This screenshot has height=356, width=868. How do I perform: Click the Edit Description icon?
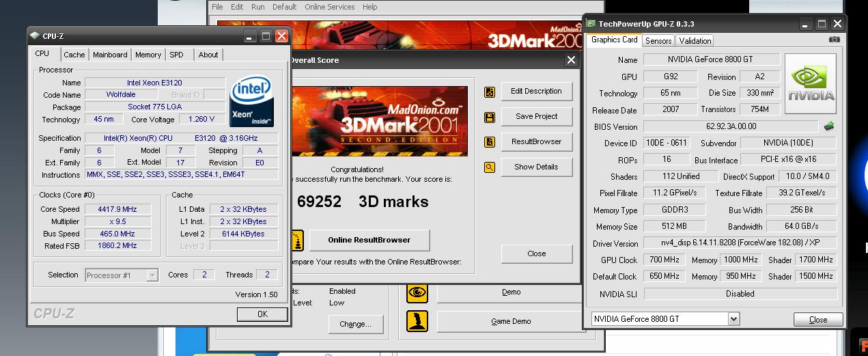coord(490,92)
